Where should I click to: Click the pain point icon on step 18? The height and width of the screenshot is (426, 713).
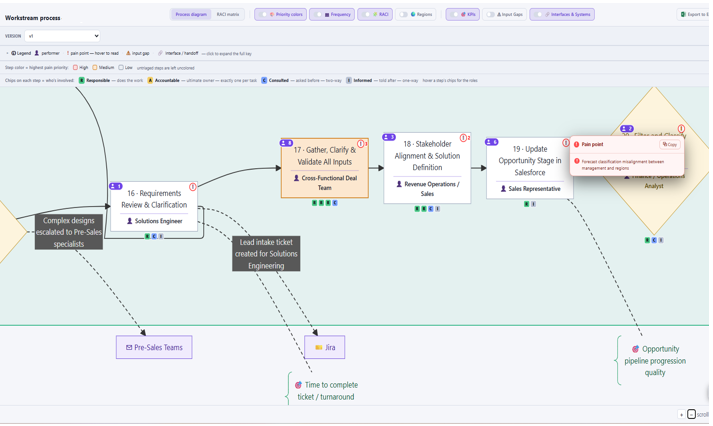(463, 138)
